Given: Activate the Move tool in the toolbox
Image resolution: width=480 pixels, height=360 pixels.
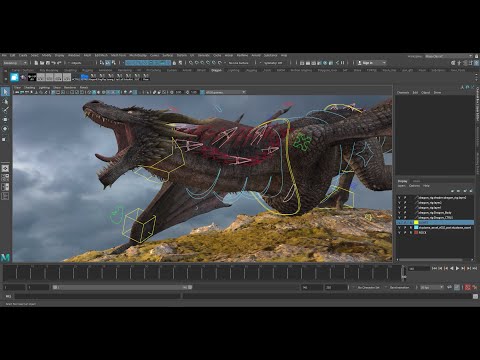Looking at the screenshot, I should pyautogui.click(x=5, y=119).
